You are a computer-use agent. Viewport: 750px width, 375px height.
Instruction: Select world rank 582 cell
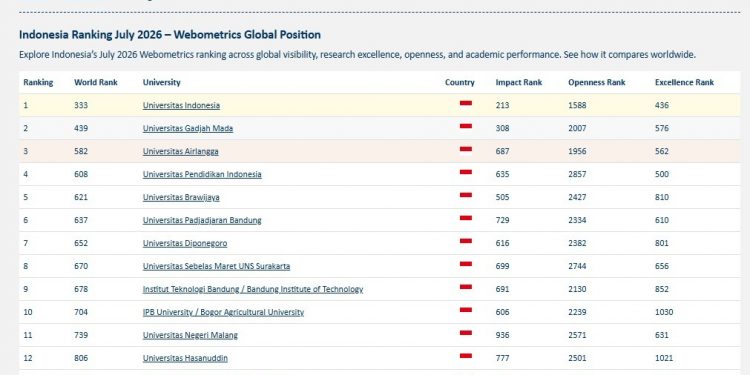pyautogui.click(x=81, y=151)
